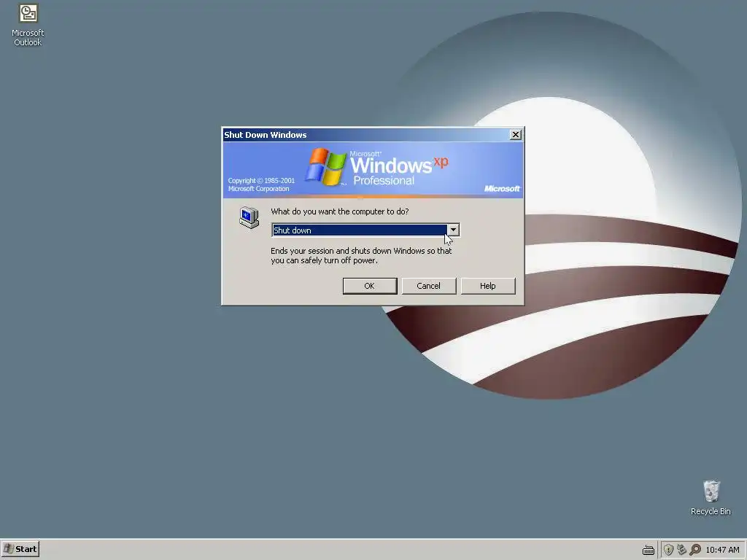Click the security shield tray icon
Viewport: 747px width, 560px height.
click(x=668, y=550)
